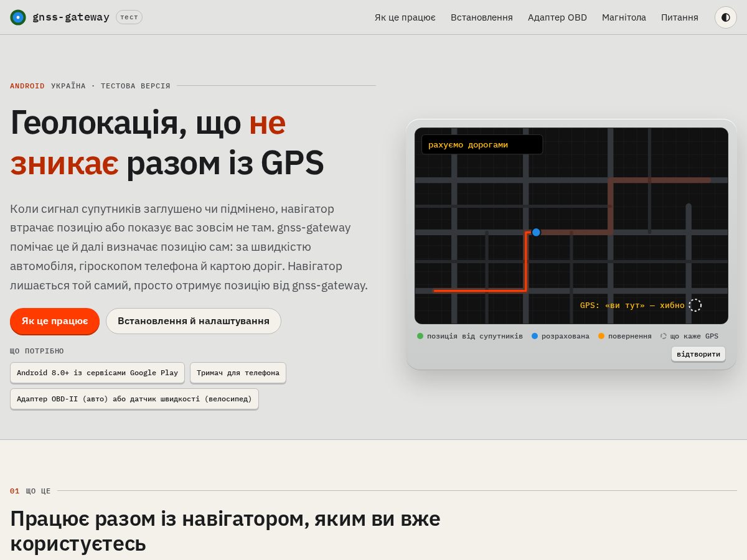
Task: Click green 'позиція від супутників' legend dot
Action: (x=420, y=336)
